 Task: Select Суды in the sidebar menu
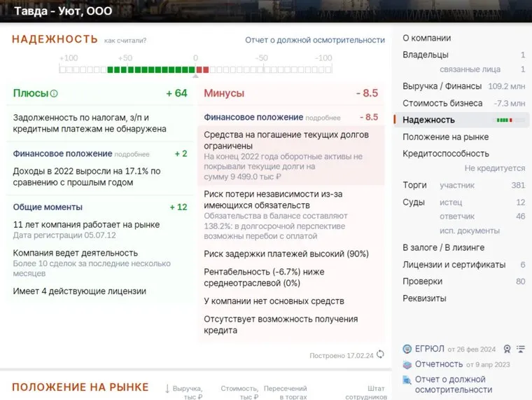tap(414, 202)
